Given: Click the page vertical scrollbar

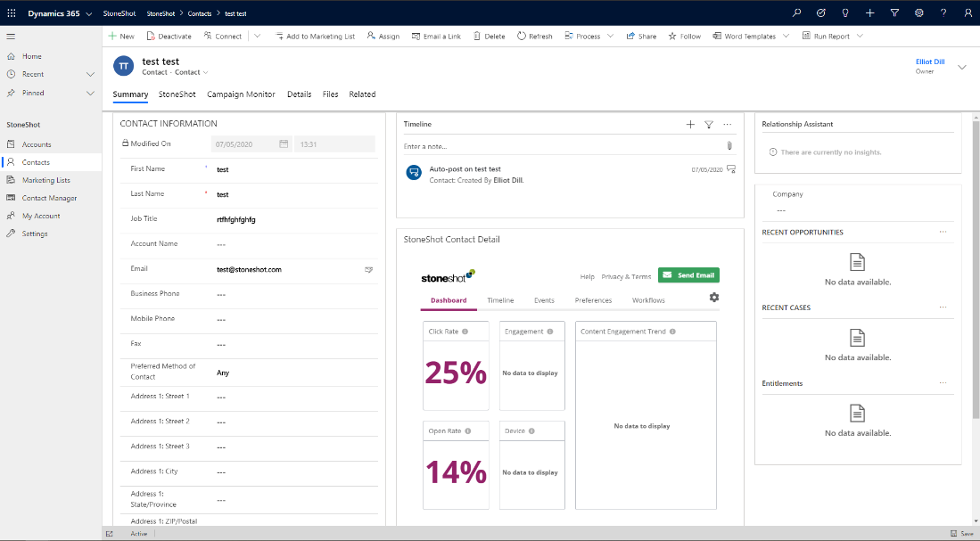Looking at the screenshot, I should (x=976, y=268).
